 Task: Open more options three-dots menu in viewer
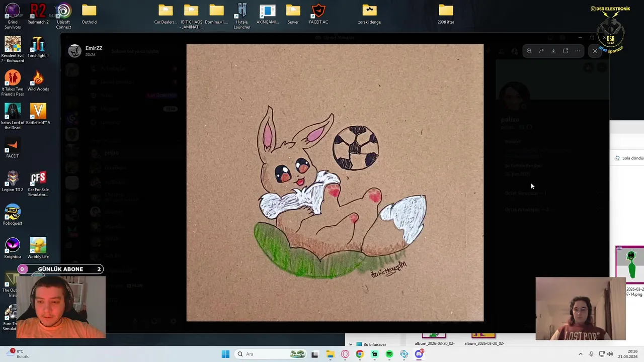578,51
